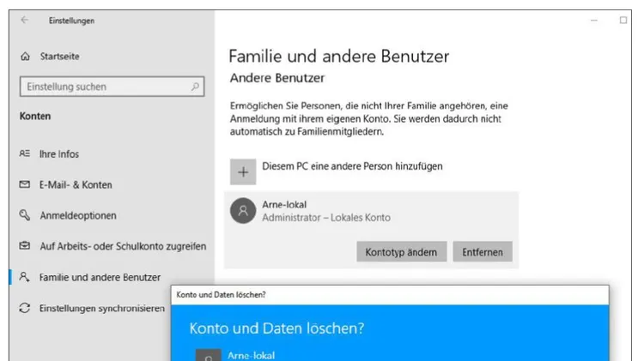Click Kontotyp ändern button
The height and width of the screenshot is (361, 644).
[401, 252]
